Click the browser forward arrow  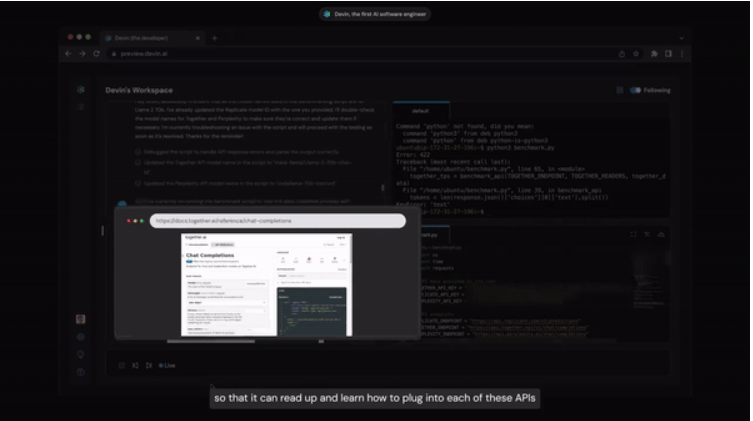(x=83, y=53)
